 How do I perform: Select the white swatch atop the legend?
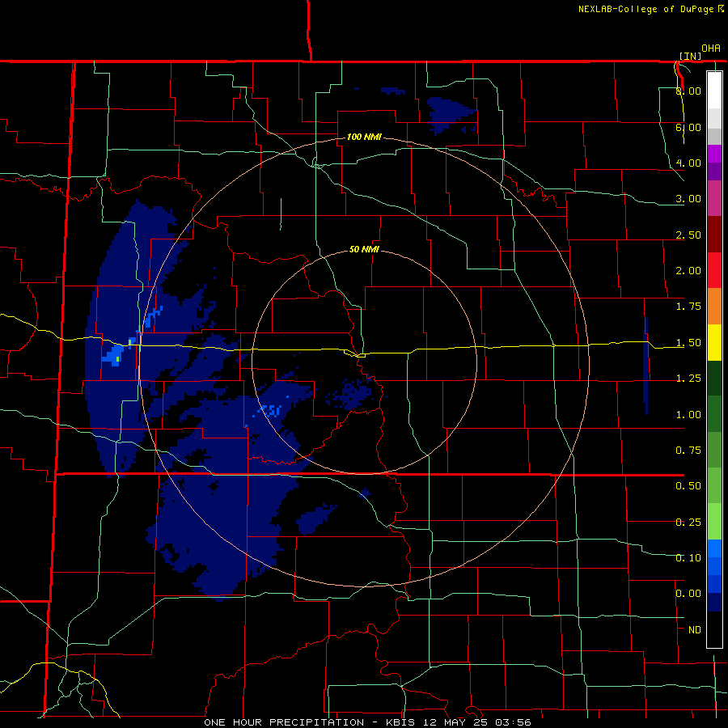pyautogui.click(x=714, y=90)
